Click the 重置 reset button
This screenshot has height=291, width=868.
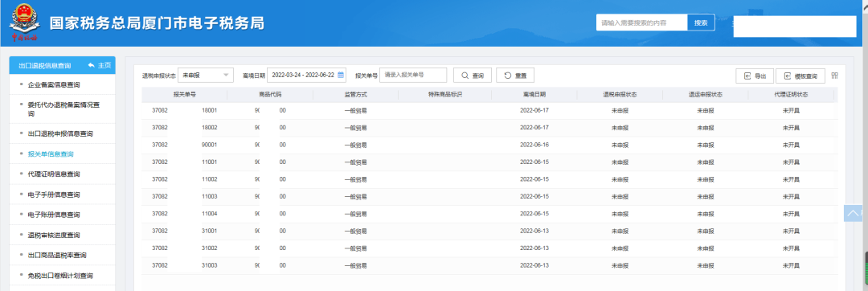515,76
